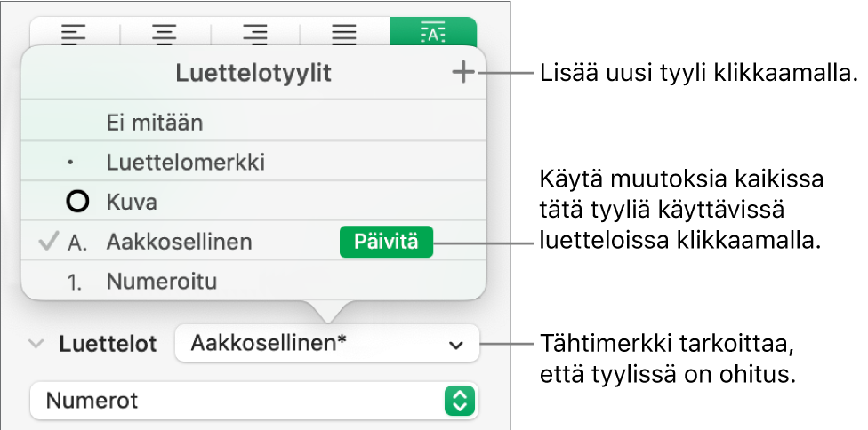
Task: Click the green text-box alignment icon
Action: pos(433,35)
